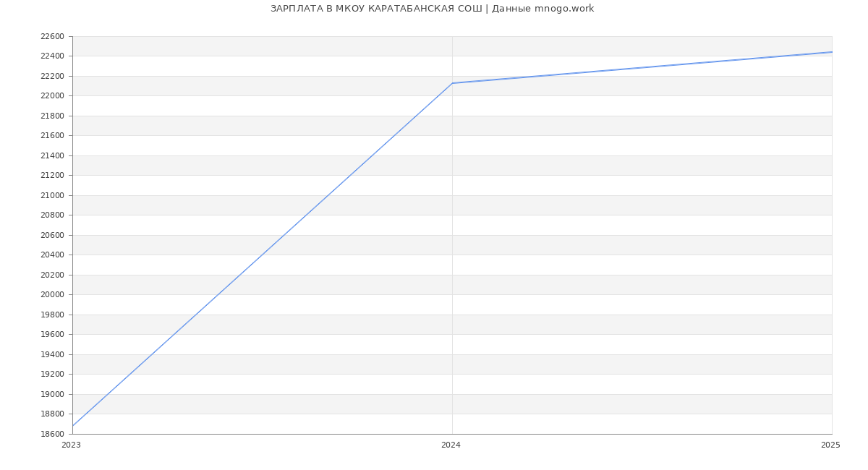Click the flatter line segment between 2024 and 2025
Screen dimensions: 868x470
(x=642, y=67)
